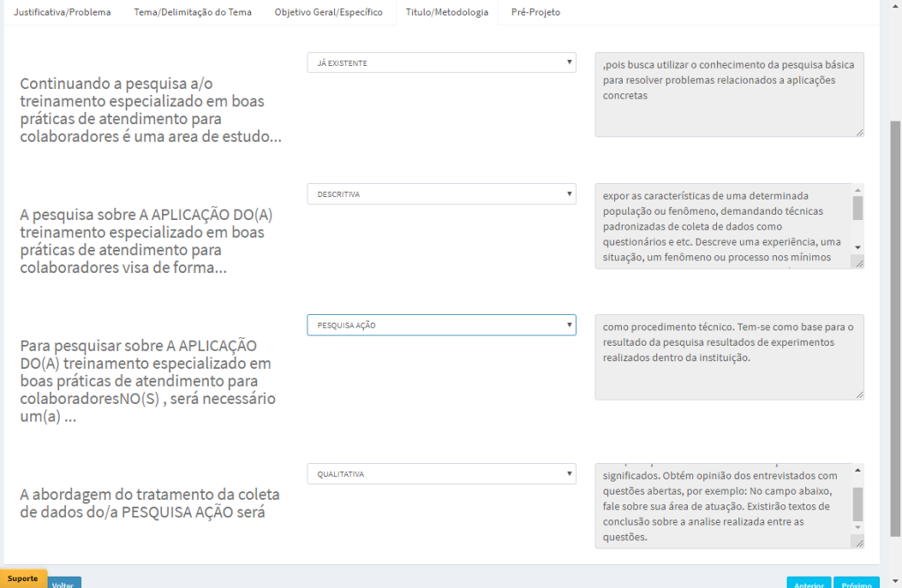Click the Anterior button
Screen dimensions: 902x588
(x=809, y=584)
